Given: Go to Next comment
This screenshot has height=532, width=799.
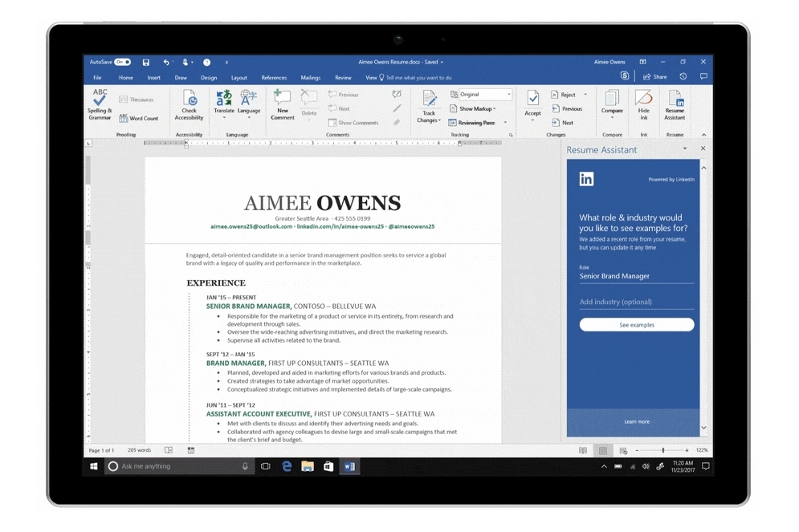Looking at the screenshot, I should pos(340,108).
